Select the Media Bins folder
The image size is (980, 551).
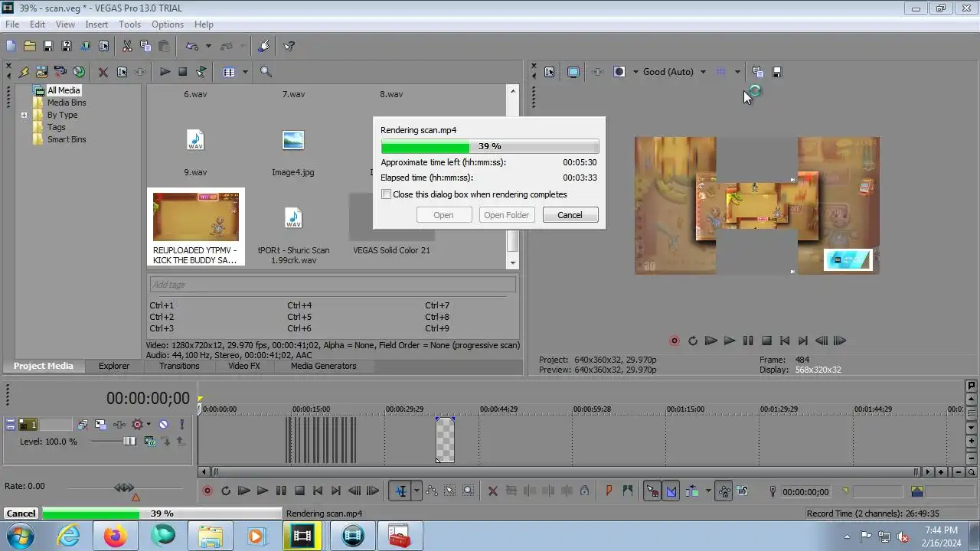coord(67,103)
